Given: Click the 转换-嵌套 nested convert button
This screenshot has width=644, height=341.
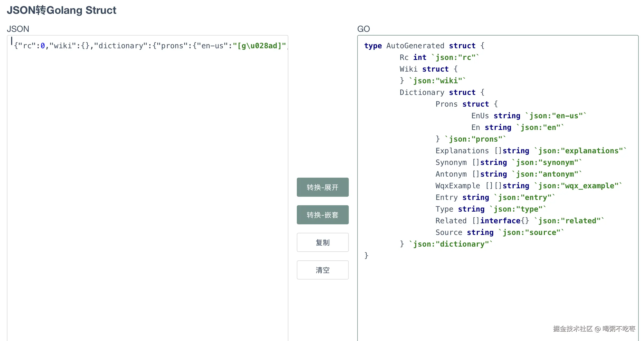Looking at the screenshot, I should click(323, 215).
